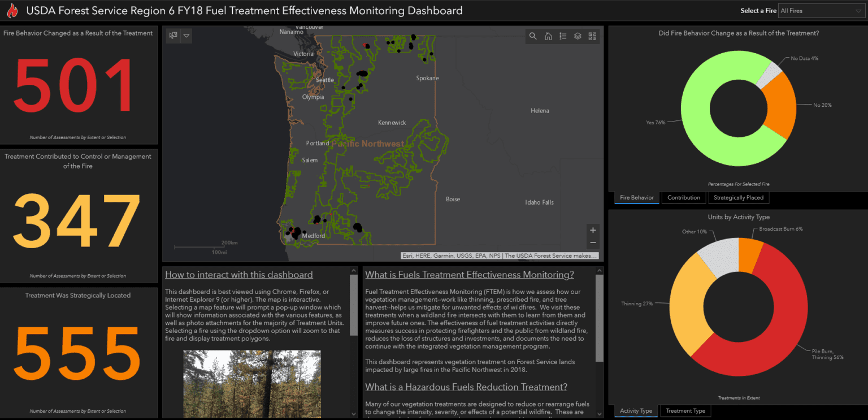Viewport: 868px width, 420px height.
Task: Zoom in on the map
Action: click(593, 230)
